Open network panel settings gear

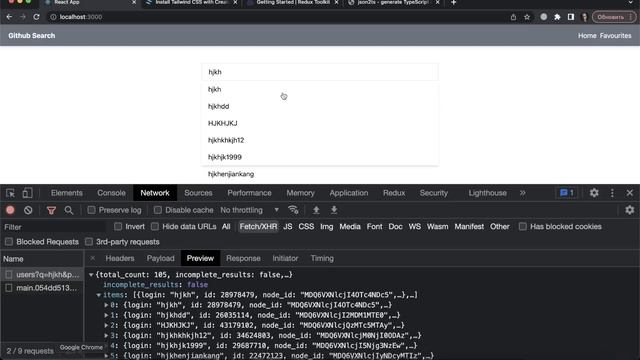coord(629,210)
